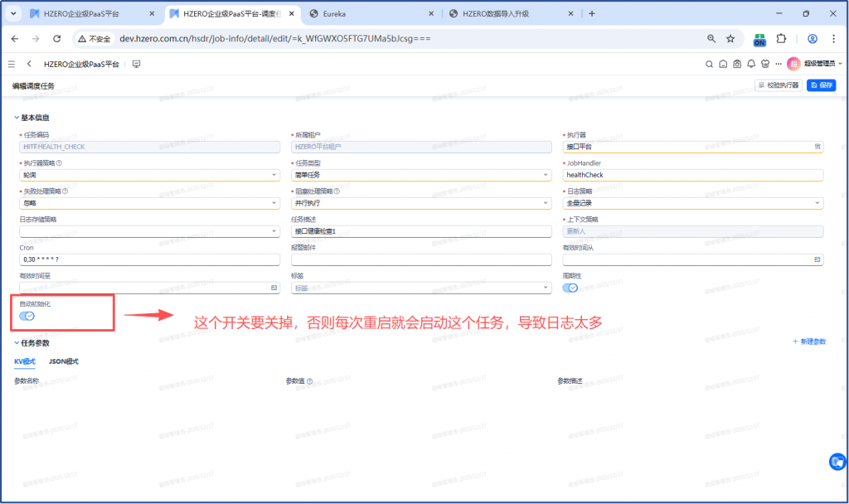Open the support chat bubble icon
This screenshot has width=849, height=504.
(837, 461)
